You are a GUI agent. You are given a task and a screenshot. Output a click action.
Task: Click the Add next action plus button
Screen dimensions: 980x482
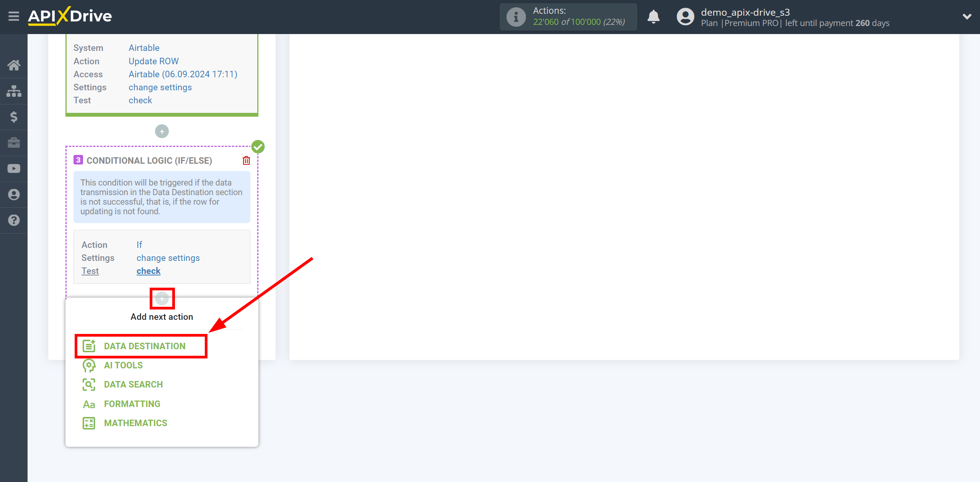click(162, 298)
